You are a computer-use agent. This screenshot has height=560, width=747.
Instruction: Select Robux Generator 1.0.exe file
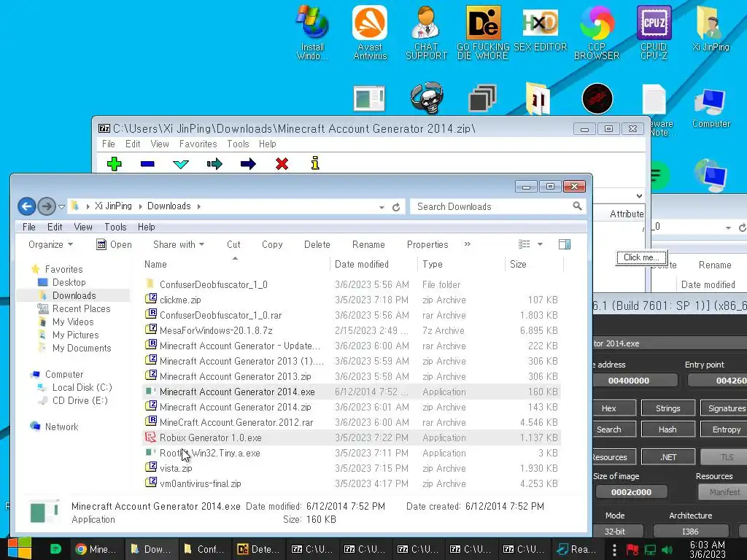tap(352, 437)
